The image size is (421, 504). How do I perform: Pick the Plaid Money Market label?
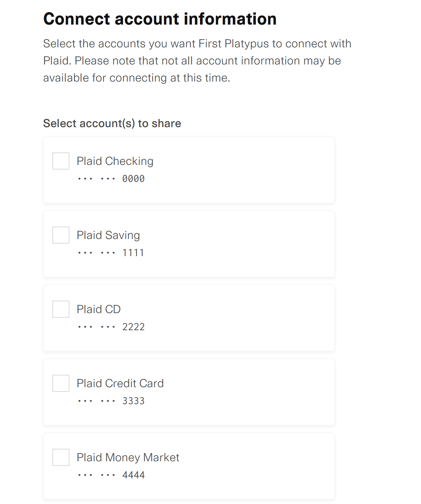[x=128, y=457]
